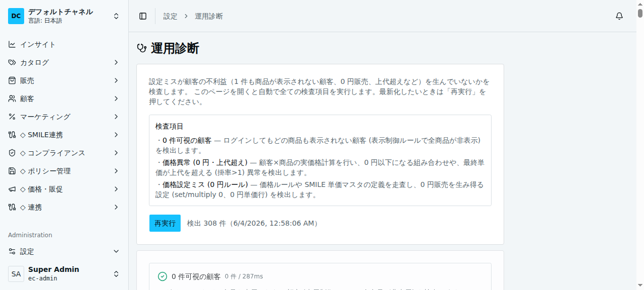The height and width of the screenshot is (290, 644).
Task: Click the 価格設定ミス (0 円ルール) item text
Action: (x=205, y=184)
